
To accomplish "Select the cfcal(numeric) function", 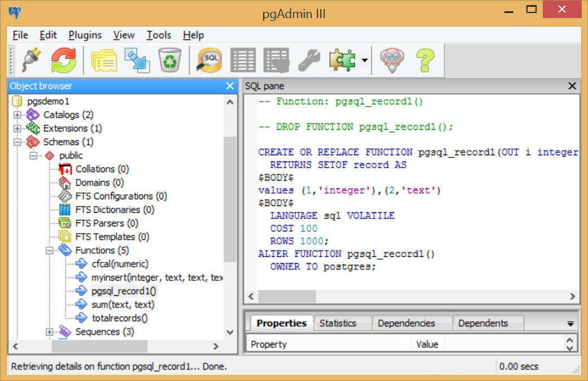I will (120, 264).
